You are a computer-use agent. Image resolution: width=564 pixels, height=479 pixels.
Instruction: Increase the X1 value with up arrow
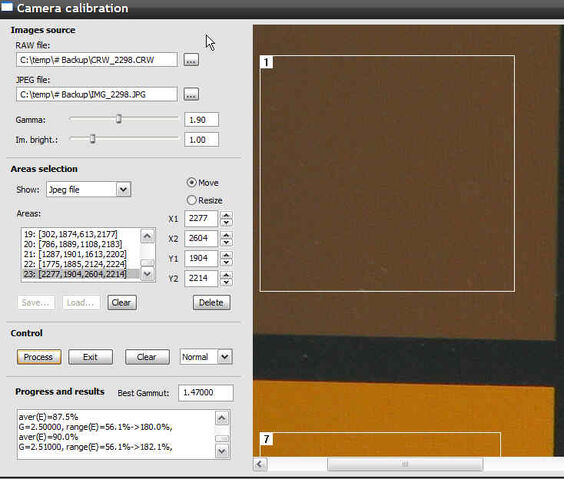226,215
